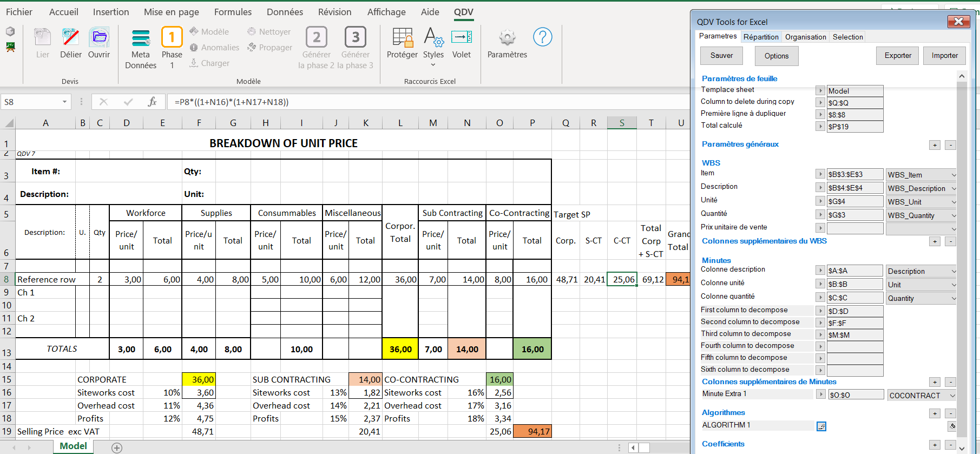This screenshot has height=454, width=980.
Task: Open a quote with the Ouvrir icon
Action: (x=99, y=38)
